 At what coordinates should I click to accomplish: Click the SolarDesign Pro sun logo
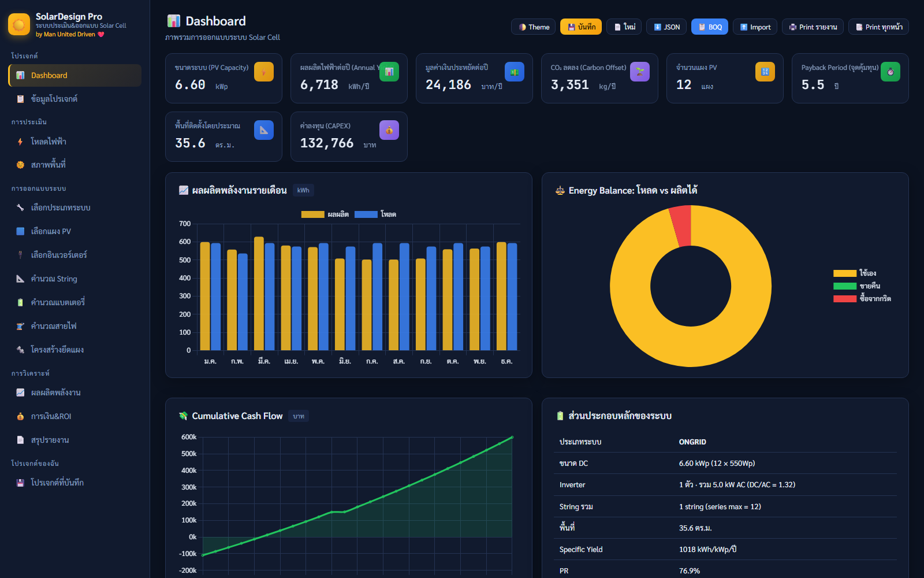[x=19, y=24]
